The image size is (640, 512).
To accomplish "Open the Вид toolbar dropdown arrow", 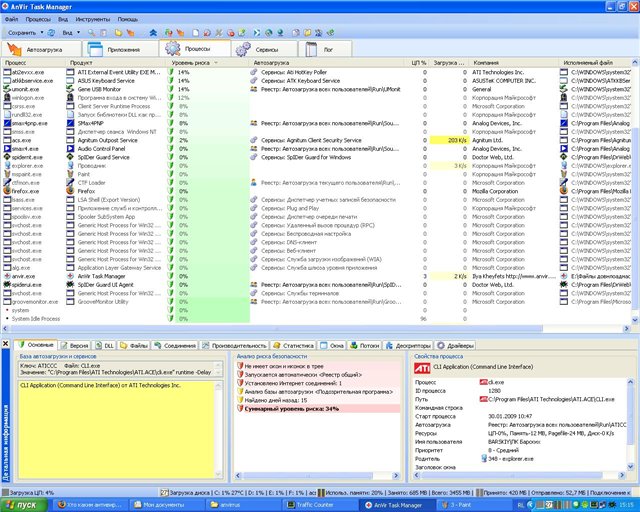I will 78,33.
